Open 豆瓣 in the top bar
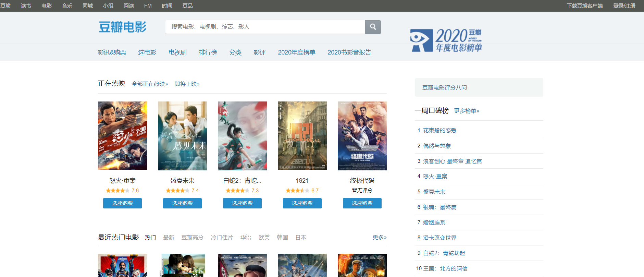Screen dimensions: 644x277 coord(5,6)
